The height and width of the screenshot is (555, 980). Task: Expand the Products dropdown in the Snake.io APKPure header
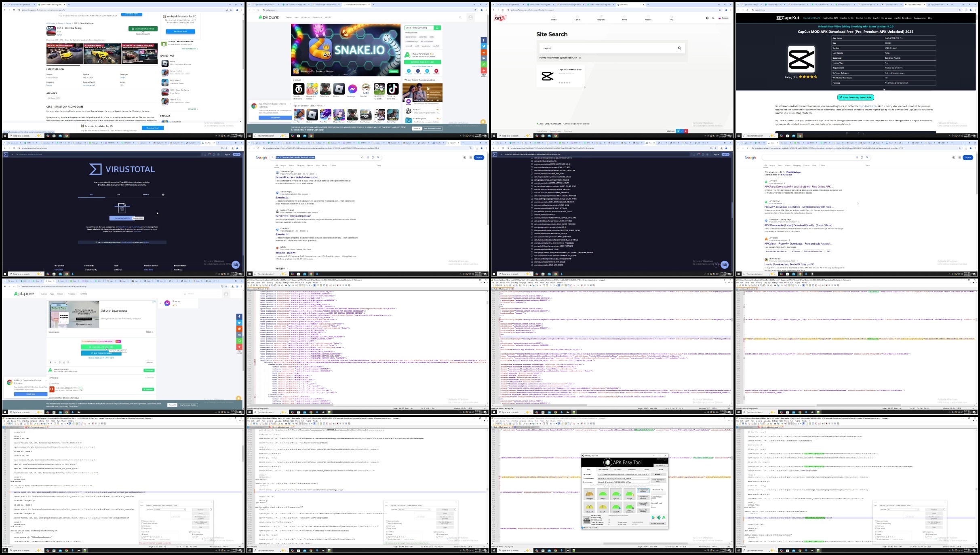317,17
